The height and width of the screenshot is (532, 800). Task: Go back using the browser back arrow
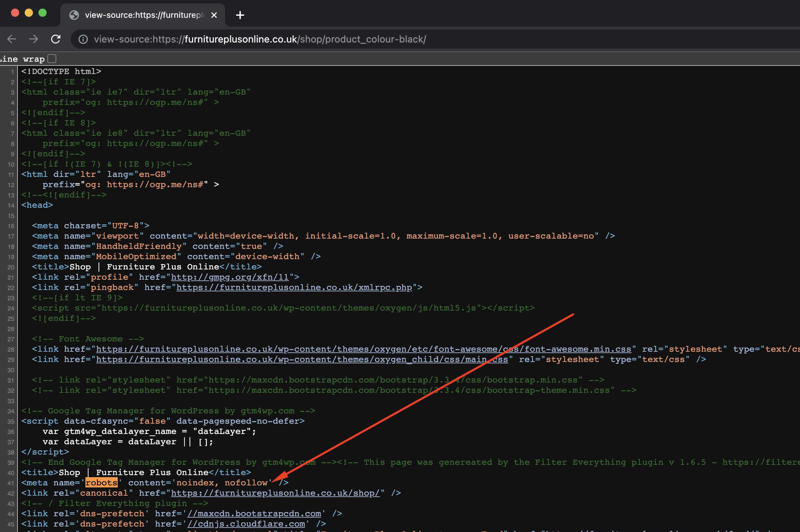[x=12, y=39]
